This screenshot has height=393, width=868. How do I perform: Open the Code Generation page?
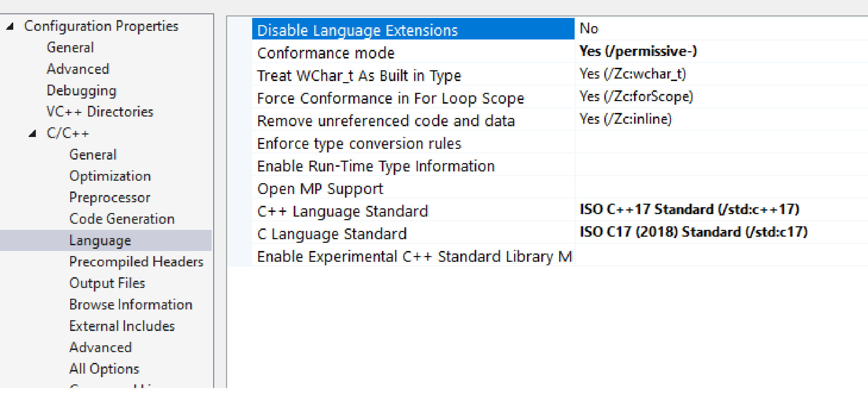[122, 219]
